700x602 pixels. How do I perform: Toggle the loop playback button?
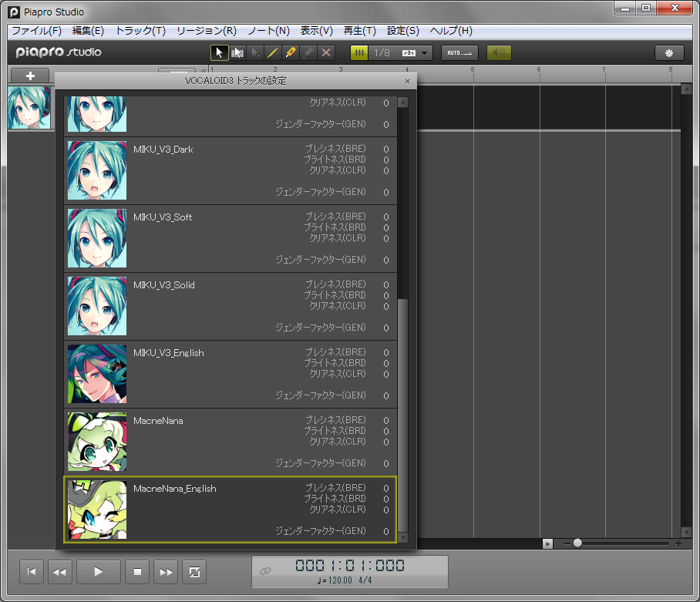coord(194,572)
